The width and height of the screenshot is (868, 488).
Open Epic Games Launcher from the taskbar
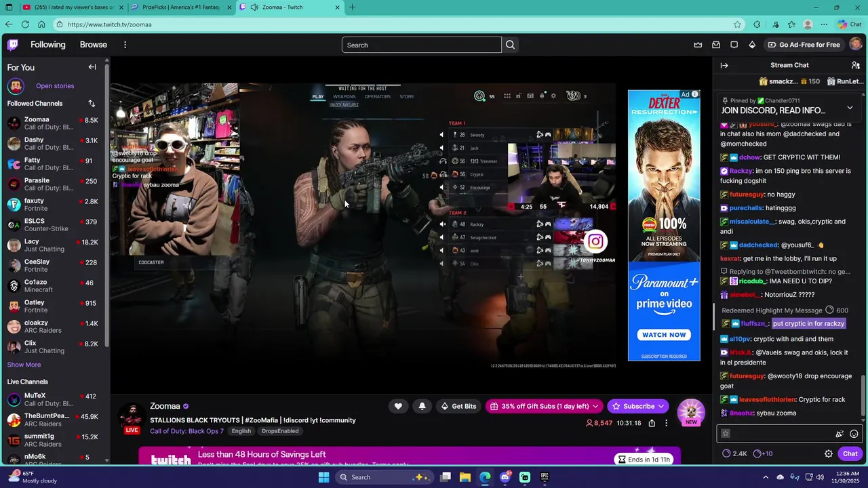(545, 477)
